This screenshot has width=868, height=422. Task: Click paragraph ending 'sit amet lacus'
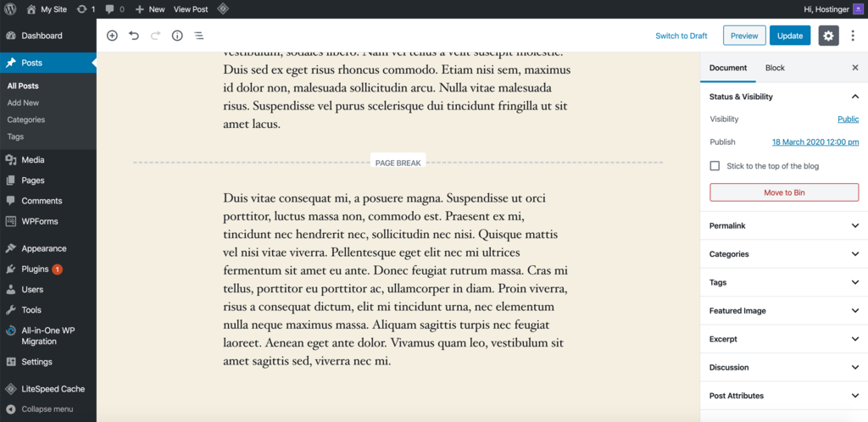[396, 92]
